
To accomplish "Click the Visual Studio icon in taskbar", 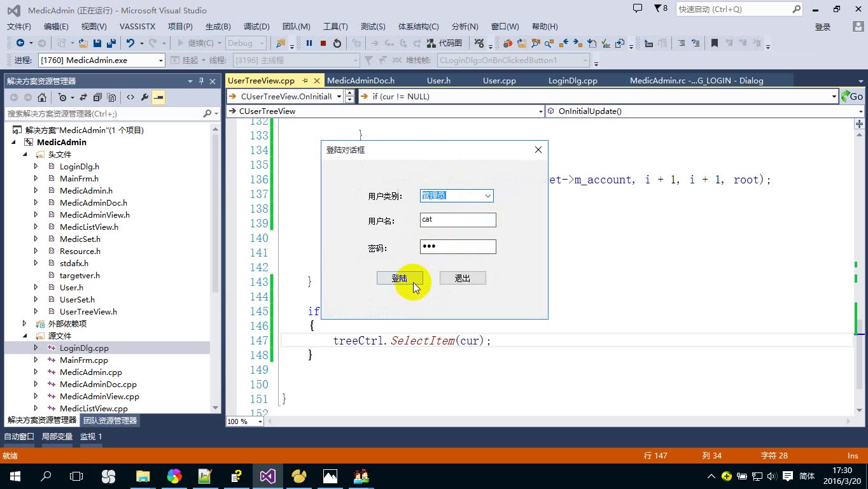I will click(267, 476).
